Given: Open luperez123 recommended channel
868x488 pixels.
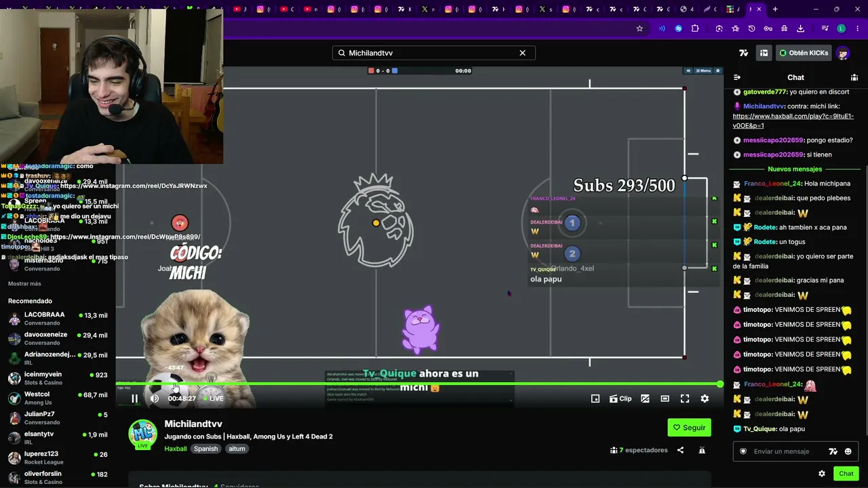Looking at the screenshot, I should (x=58, y=457).
